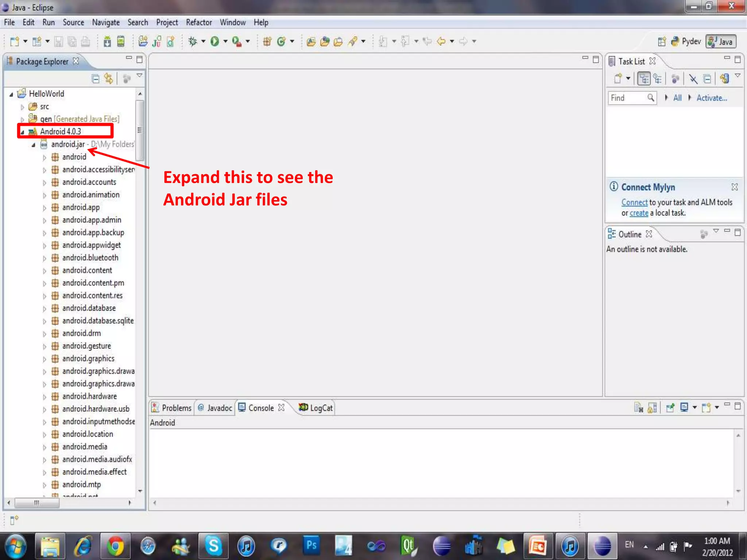The height and width of the screenshot is (560, 747).
Task: Click the Activate... link in Task List
Action: tap(711, 98)
